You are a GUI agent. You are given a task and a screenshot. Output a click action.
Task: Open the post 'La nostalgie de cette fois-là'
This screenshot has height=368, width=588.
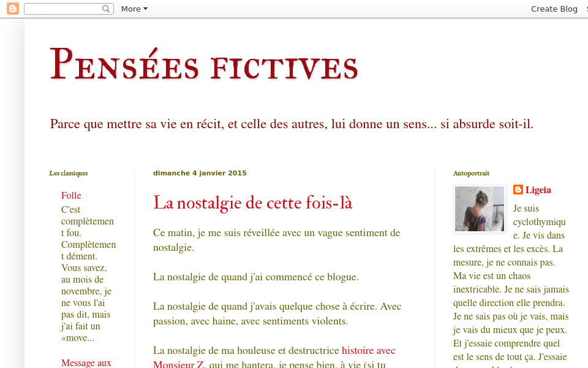click(252, 202)
